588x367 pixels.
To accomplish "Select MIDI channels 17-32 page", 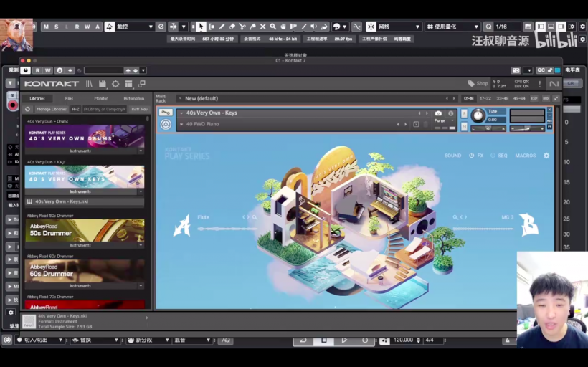I will pyautogui.click(x=485, y=99).
